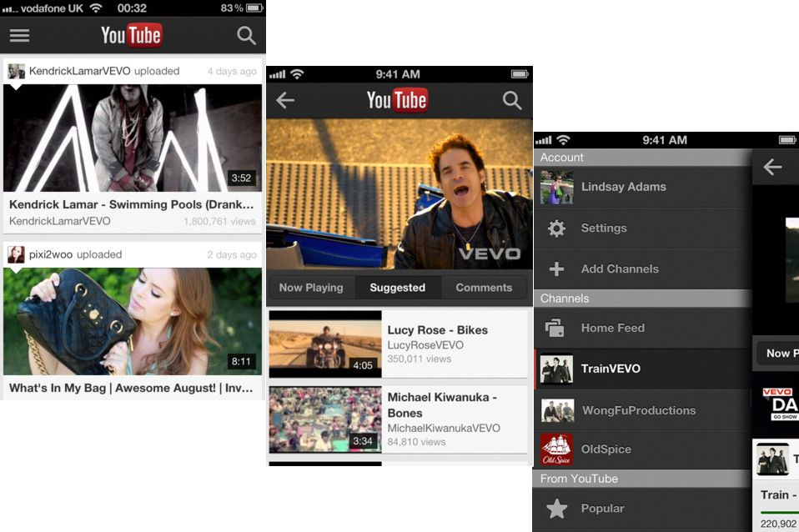The height and width of the screenshot is (532, 799).
Task: Select the OldSpice channel
Action: (642, 449)
